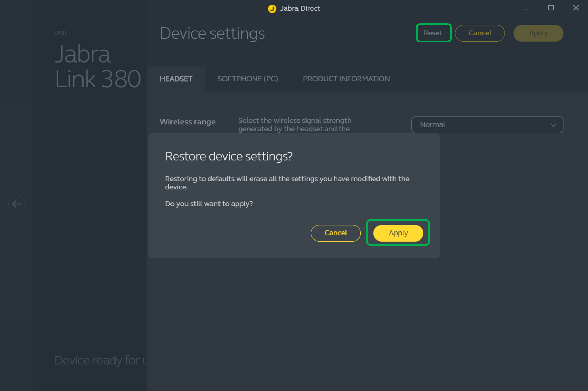Click the Device ready status text

tap(101, 360)
